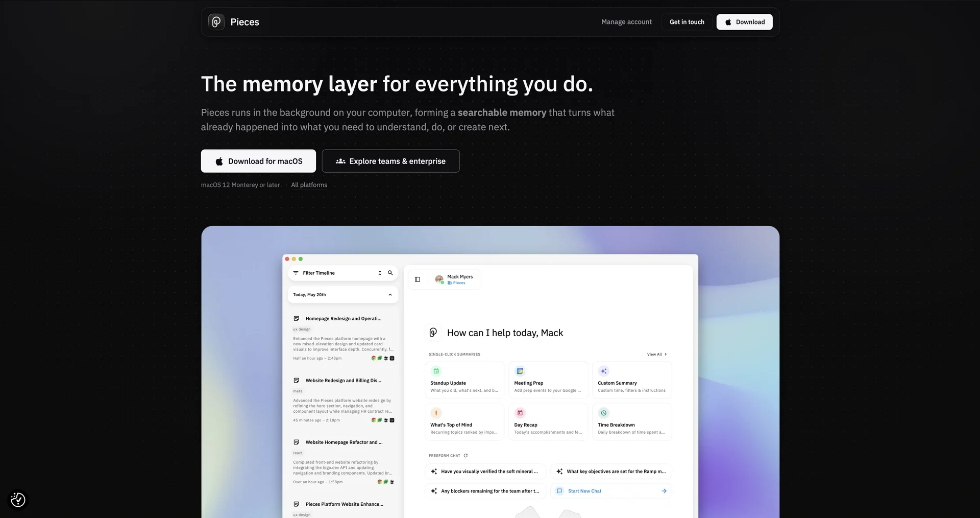Click the sparkle icon for 'Have you visually verified'

[434, 472]
